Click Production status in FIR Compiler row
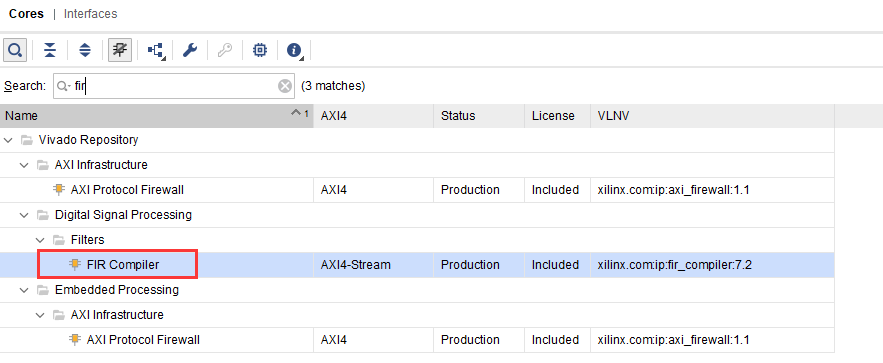Viewport: 883px width, 363px height. (x=470, y=265)
